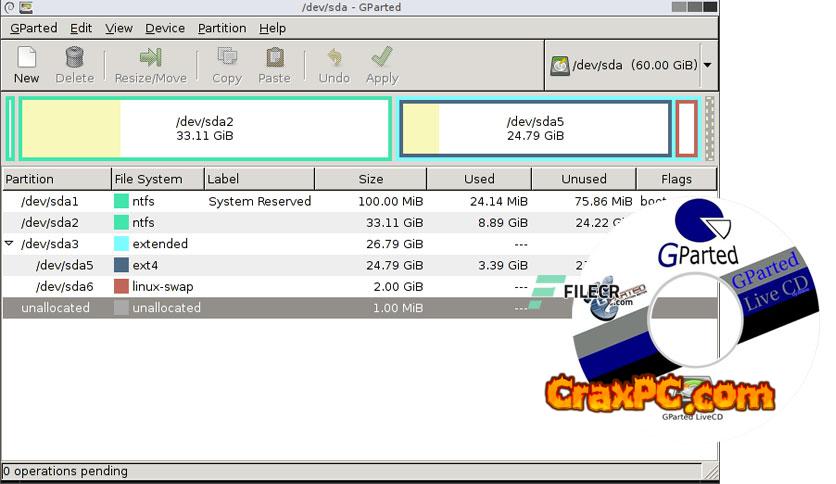Sort by the Unused column header

[584, 179]
